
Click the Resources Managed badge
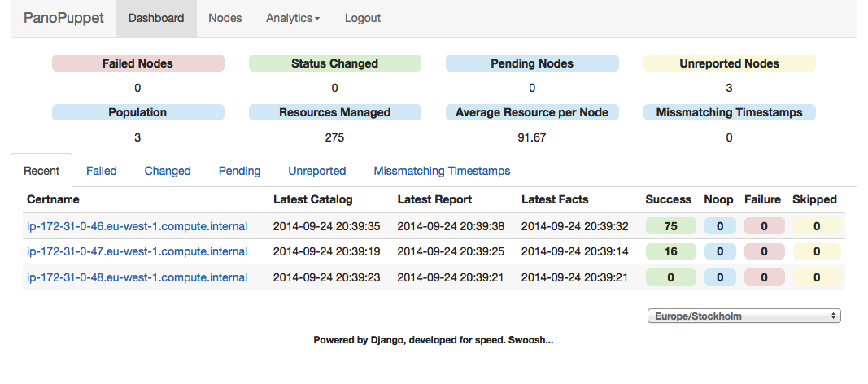coord(335,112)
